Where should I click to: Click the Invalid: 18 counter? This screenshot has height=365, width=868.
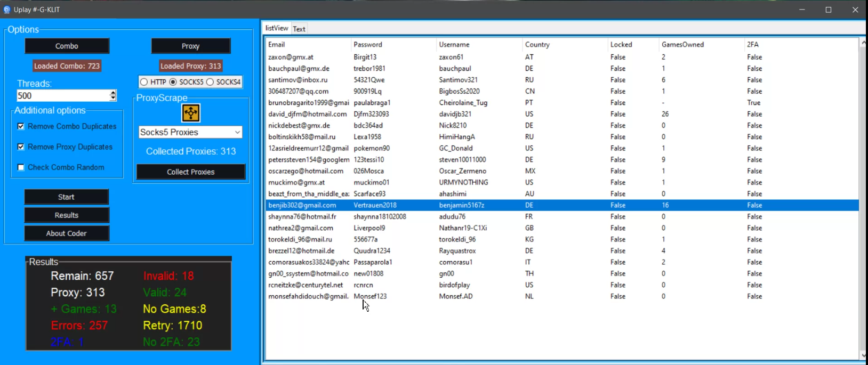point(168,276)
